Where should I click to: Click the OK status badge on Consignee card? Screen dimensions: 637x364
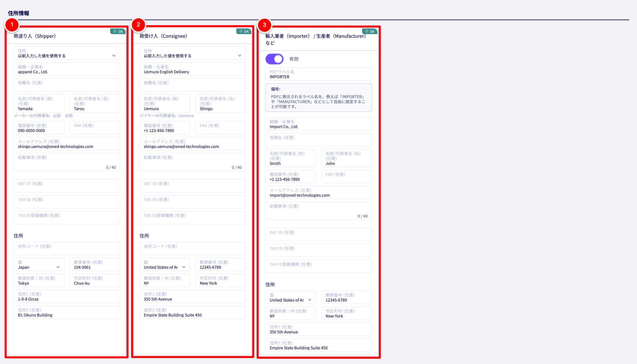244,32
